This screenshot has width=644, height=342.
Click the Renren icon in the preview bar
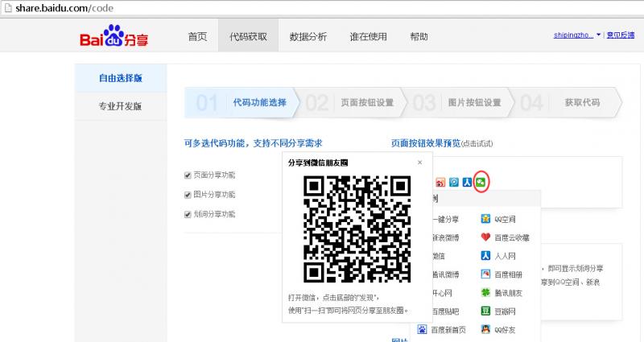pos(467,182)
